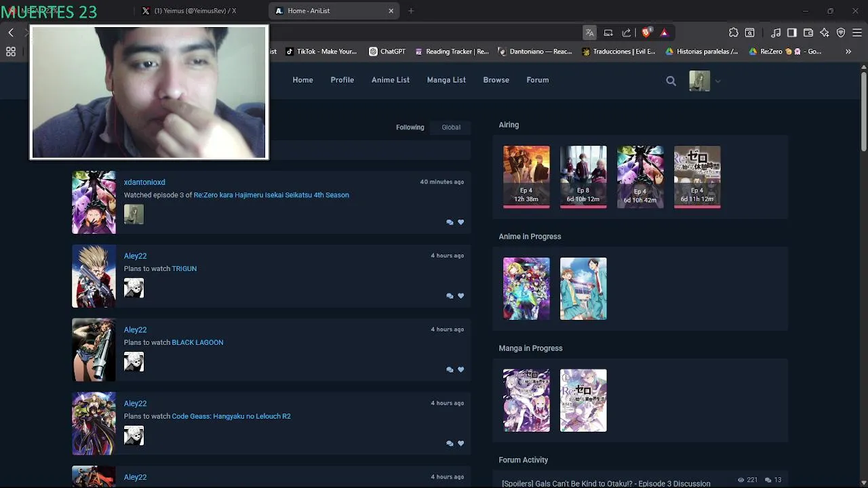The image size is (868, 488).
Task: Open airing card Ep 8 6d 10h 12m
Action: coord(583,177)
